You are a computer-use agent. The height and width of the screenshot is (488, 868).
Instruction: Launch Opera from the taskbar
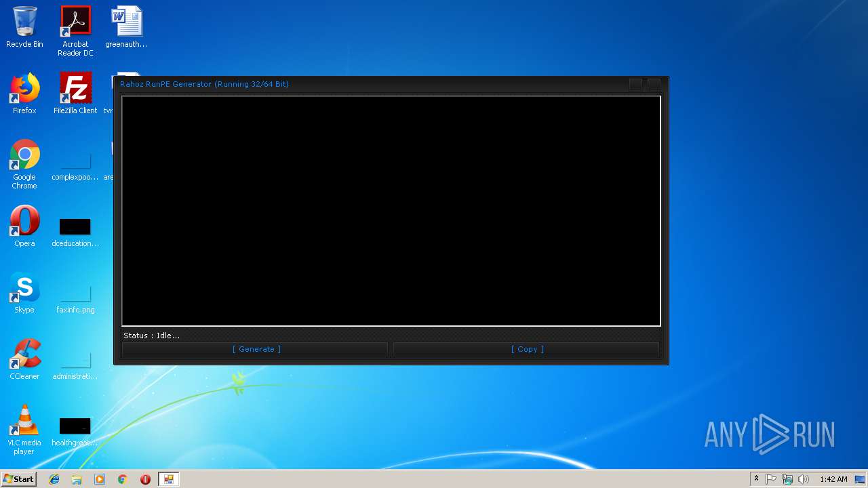(x=145, y=479)
